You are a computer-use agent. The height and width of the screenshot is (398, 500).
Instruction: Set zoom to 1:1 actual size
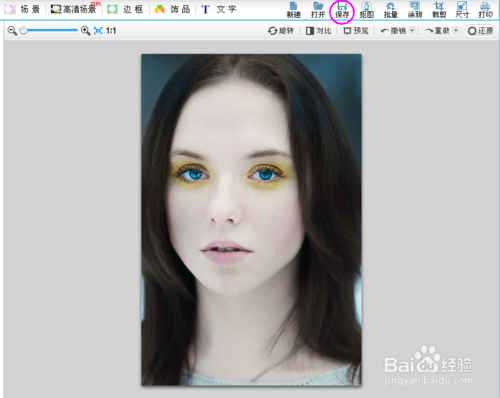(x=111, y=31)
